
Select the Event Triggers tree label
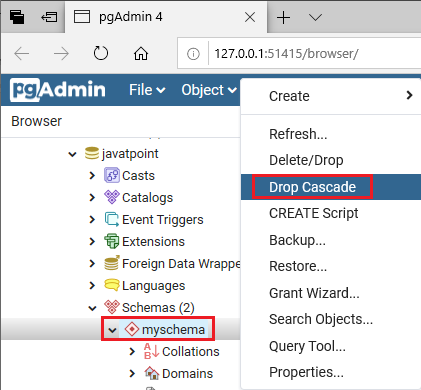tap(163, 220)
